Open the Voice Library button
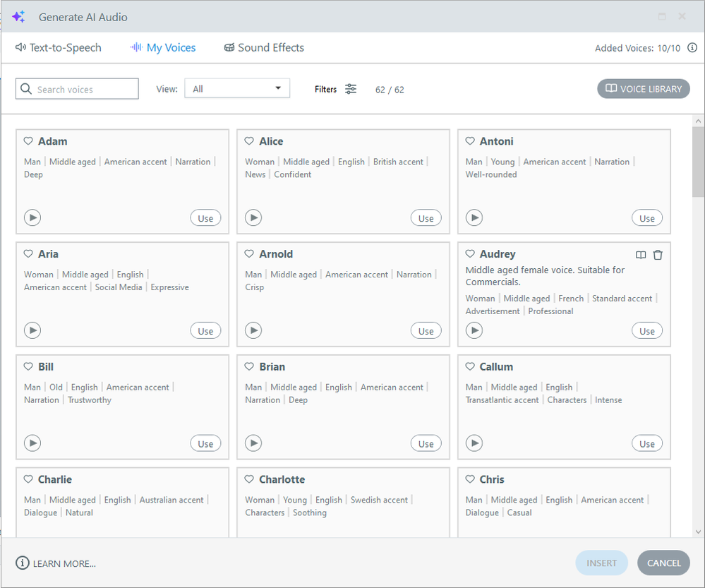 [644, 89]
